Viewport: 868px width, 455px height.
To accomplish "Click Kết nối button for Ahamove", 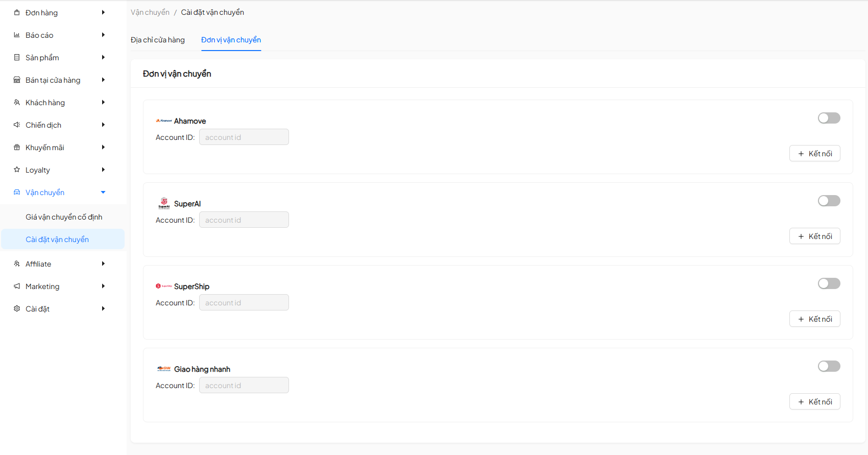I will click(814, 154).
